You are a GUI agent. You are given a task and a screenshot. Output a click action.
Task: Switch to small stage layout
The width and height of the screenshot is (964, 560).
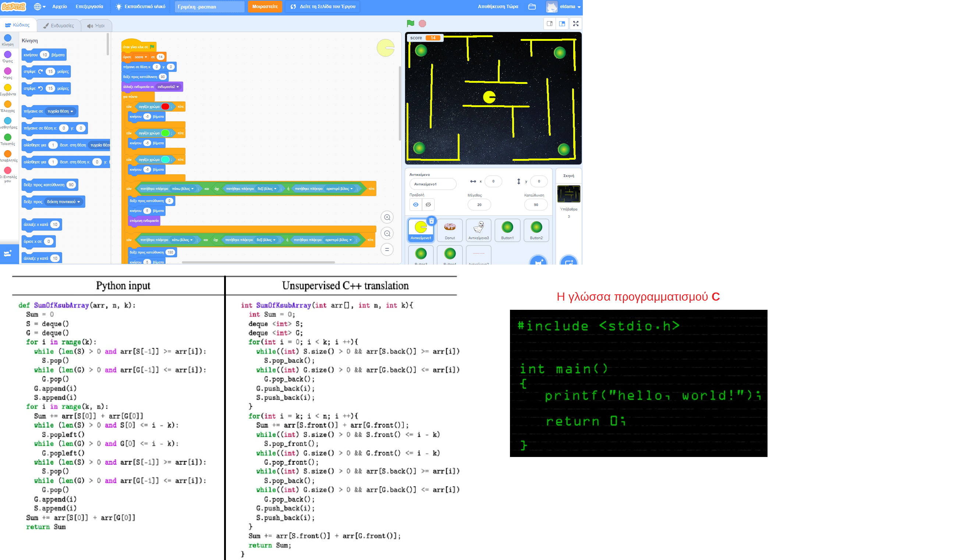(x=549, y=24)
